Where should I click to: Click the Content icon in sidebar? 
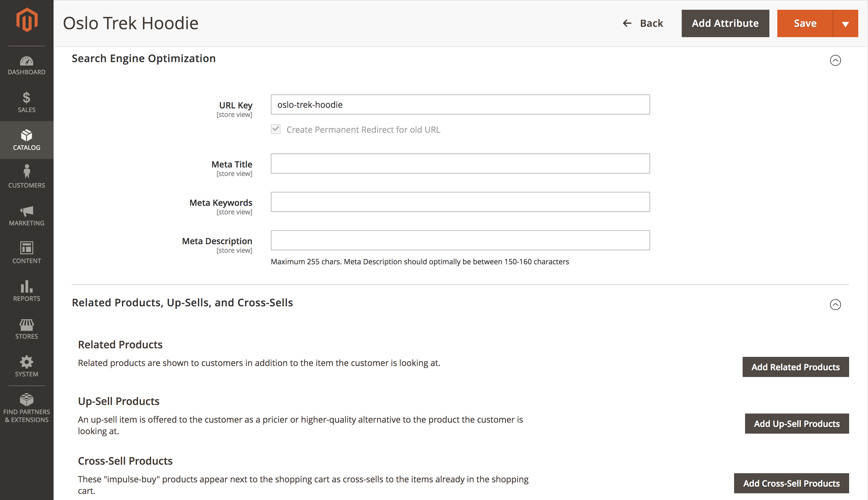pyautogui.click(x=26, y=251)
